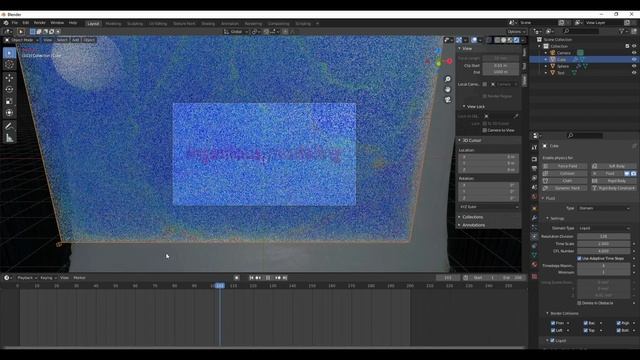Select the Annotate tool
The width and height of the screenshot is (640, 360).
point(9,126)
